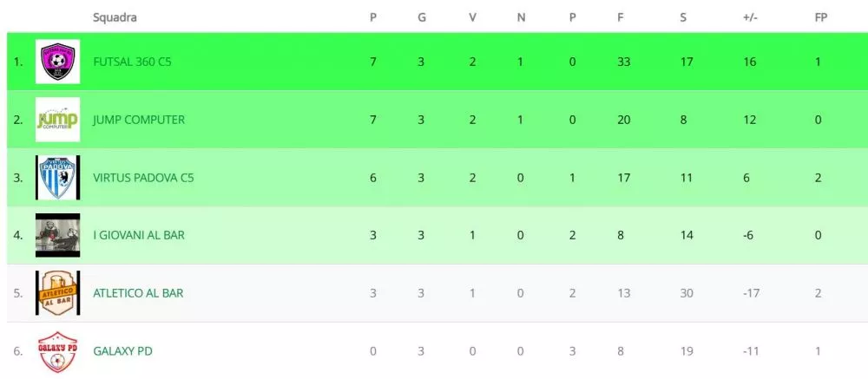Select the F goals scored column header
This screenshot has width=868, height=379.
[x=621, y=17]
